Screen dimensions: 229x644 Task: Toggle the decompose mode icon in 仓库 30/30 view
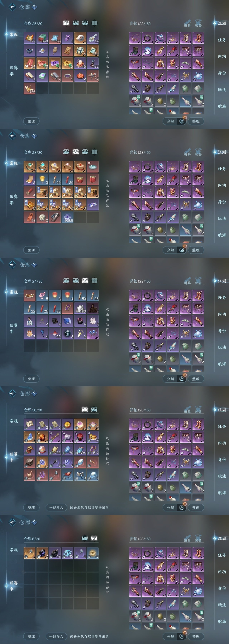pos(182,508)
